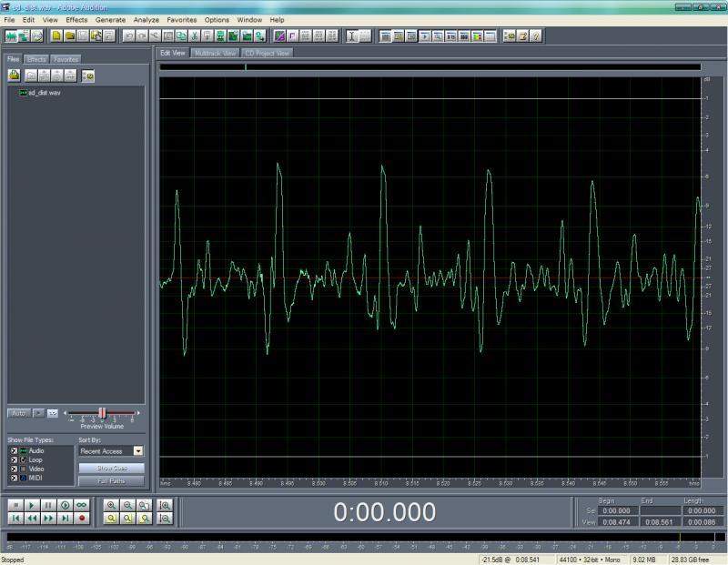Screen dimensions: 728x565
Task: Open the Effects menu
Action: (x=76, y=19)
